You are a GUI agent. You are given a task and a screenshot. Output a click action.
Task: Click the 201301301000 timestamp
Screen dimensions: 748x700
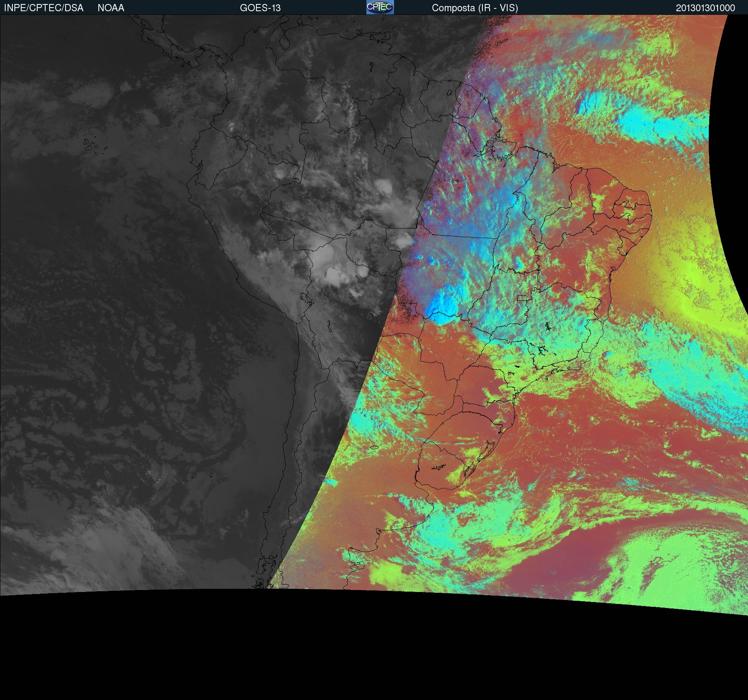click(705, 8)
